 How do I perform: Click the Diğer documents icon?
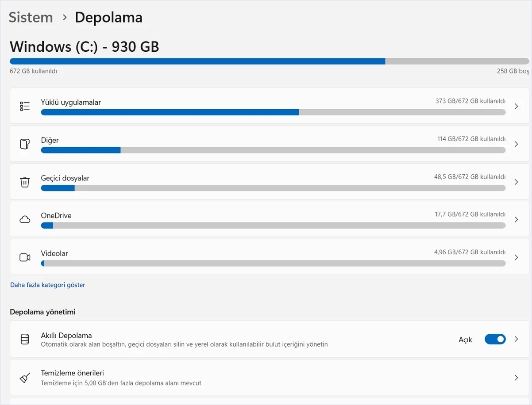pos(25,144)
